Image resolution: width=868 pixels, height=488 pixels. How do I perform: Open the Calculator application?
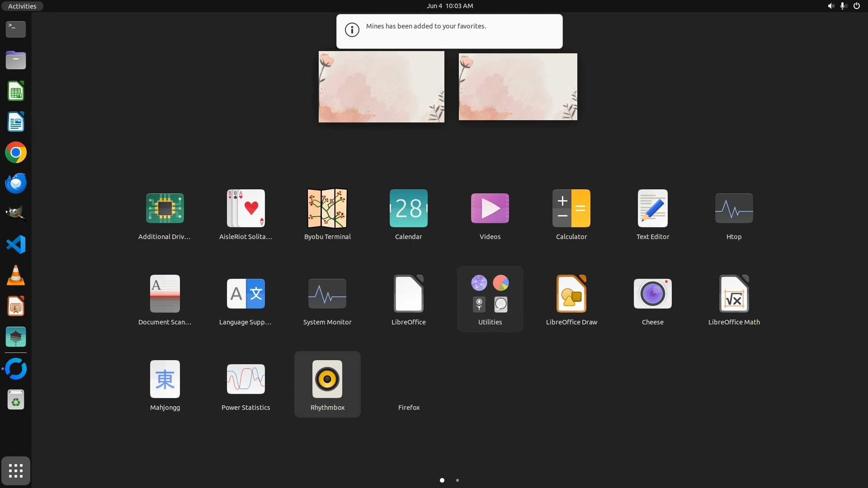571,209
